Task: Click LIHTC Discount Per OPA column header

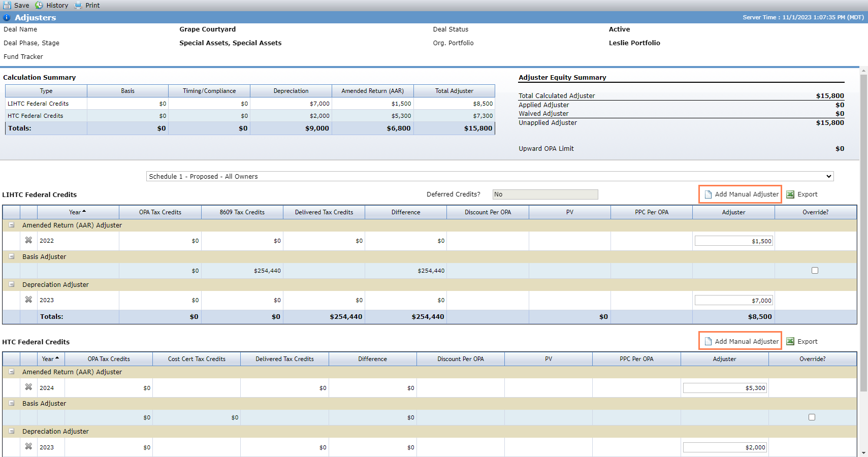Action: (x=488, y=212)
